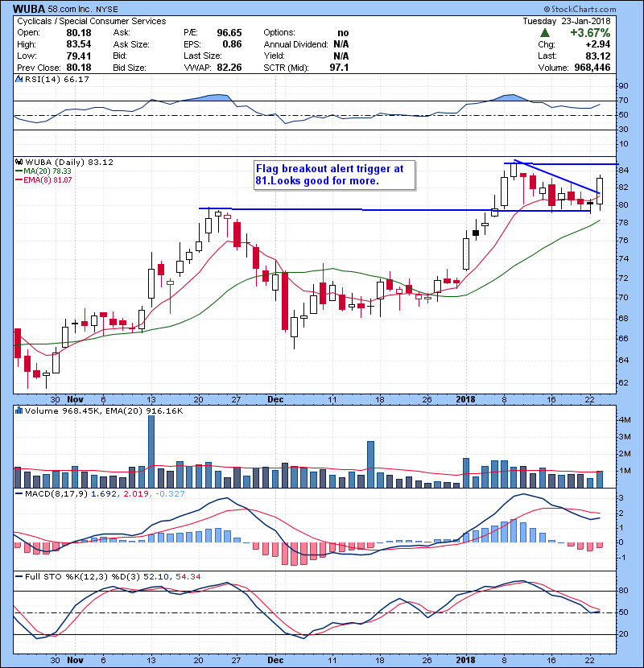Click the Annual Dividend 'N/A' value
644x668 pixels.
pos(341,44)
